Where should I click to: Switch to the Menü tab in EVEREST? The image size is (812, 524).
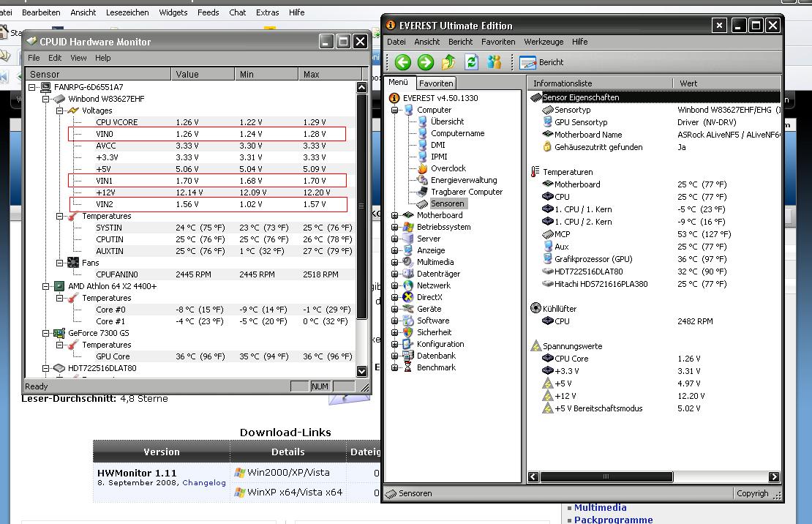pyautogui.click(x=398, y=82)
